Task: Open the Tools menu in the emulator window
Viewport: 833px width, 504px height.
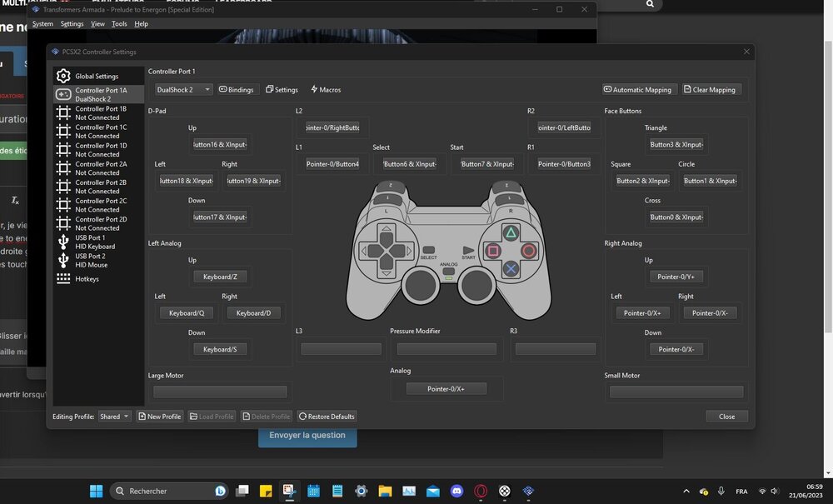Action: pos(119,23)
